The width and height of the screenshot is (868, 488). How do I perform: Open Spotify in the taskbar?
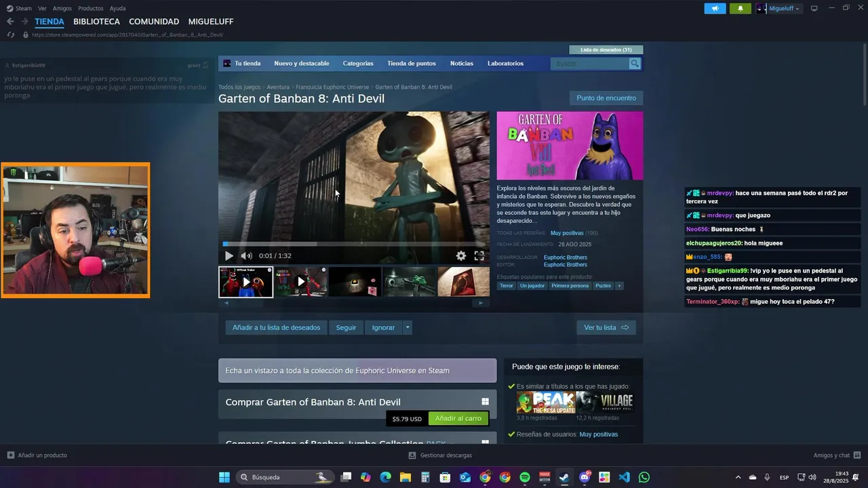[525, 477]
